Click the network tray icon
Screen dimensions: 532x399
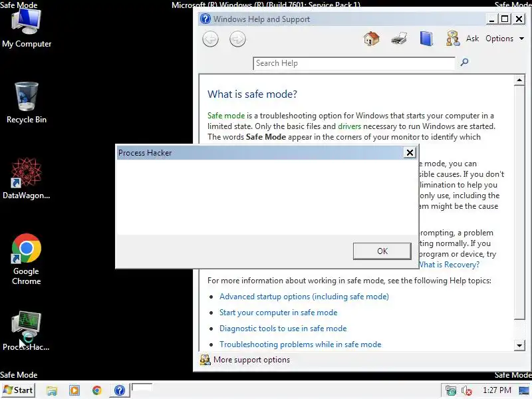pos(451,391)
